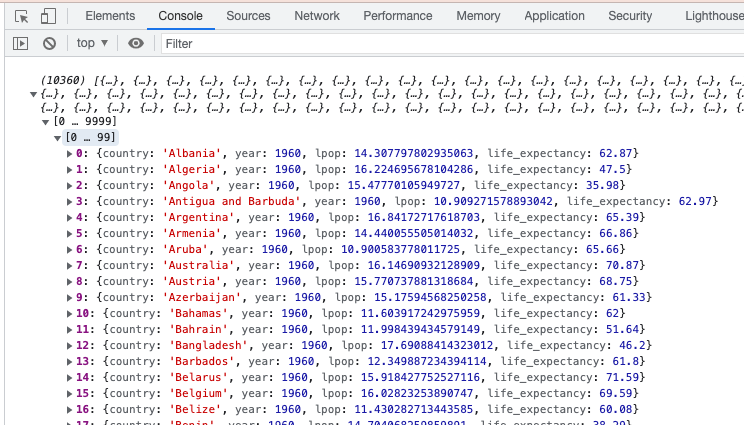
Task: Expand row 13 Barbados object
Action: tap(69, 362)
